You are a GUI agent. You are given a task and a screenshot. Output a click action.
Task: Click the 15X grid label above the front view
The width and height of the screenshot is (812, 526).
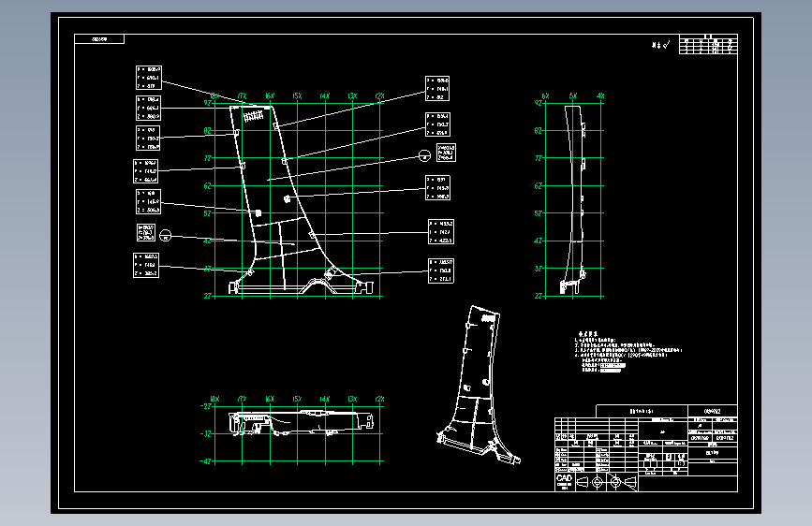297,96
